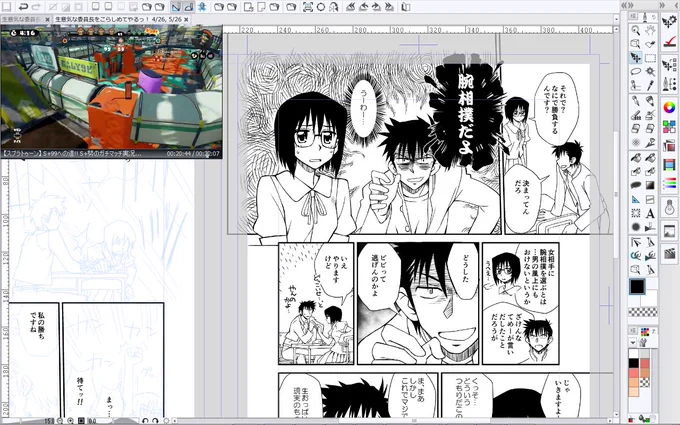Select the Text tool A icon
Screen dimensions: 680x425
pos(650,213)
